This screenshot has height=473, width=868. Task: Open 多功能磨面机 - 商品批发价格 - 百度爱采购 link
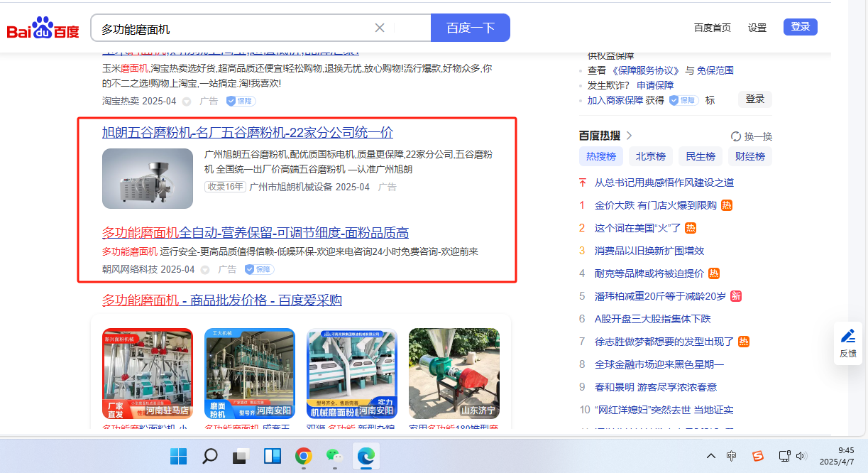[x=222, y=300]
